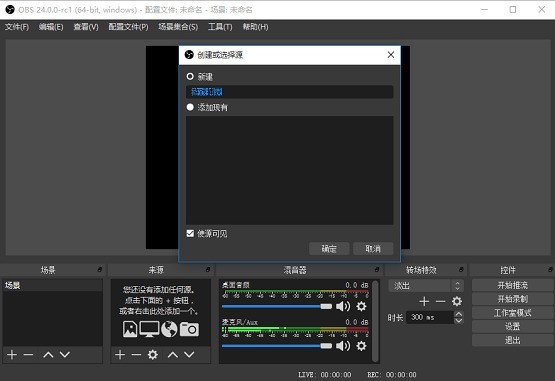The image size is (555, 381).
Task: Click the camera source icon
Action: pyautogui.click(x=189, y=329)
